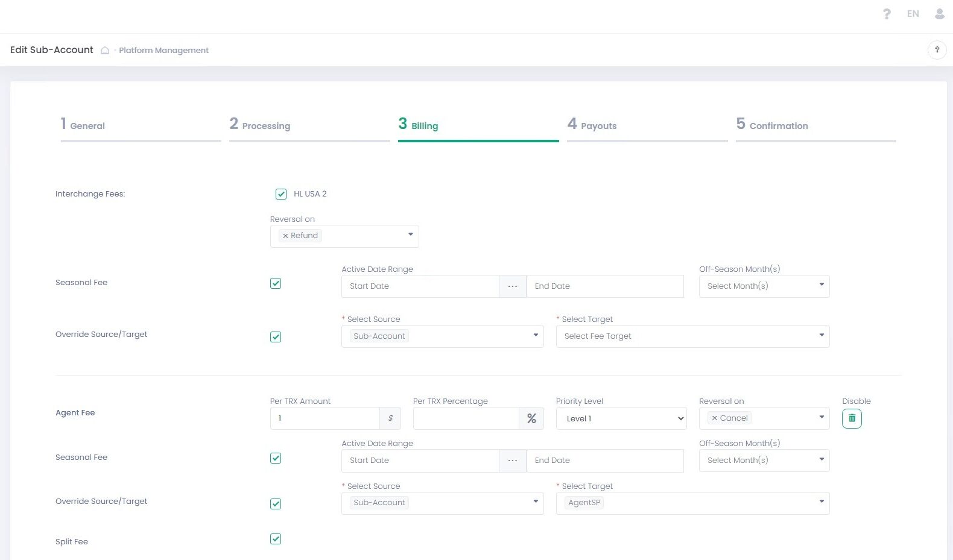Viewport: 953px width, 560px height.
Task: Open Interchange Off-Season Month(s) dropdown
Action: [x=764, y=286]
